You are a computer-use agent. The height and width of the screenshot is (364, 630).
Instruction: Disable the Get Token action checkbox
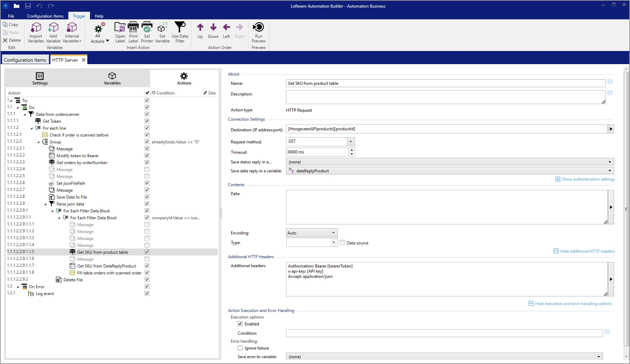(147, 121)
